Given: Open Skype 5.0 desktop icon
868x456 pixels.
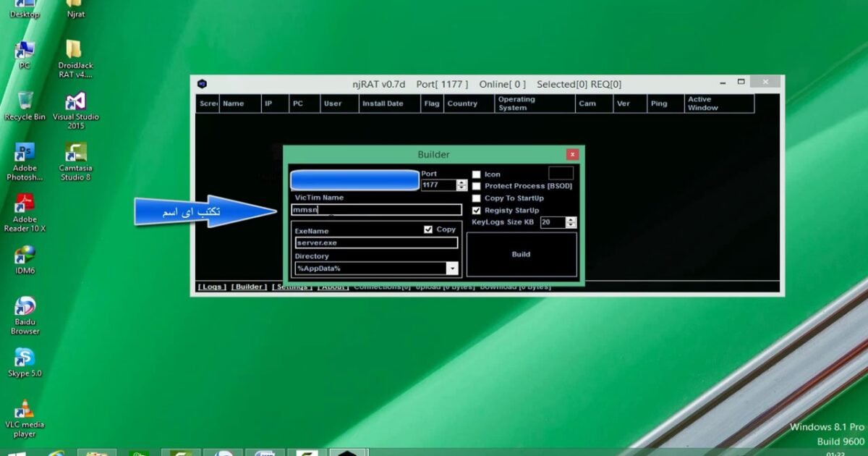Looking at the screenshot, I should coord(25,358).
